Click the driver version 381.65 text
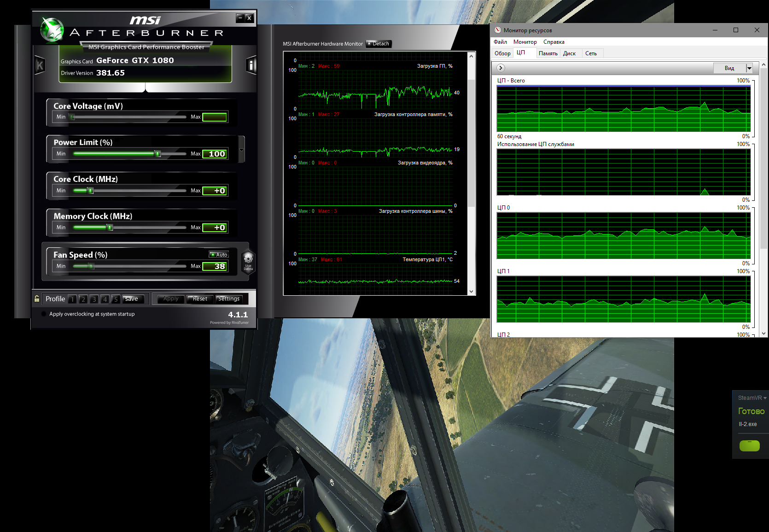This screenshot has height=532, width=769. click(x=111, y=73)
